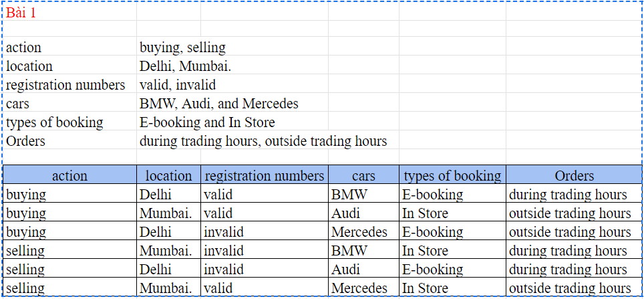This screenshot has height=299, width=644.
Task: Select the "valid" cell in the last data row
Action: coord(218,288)
